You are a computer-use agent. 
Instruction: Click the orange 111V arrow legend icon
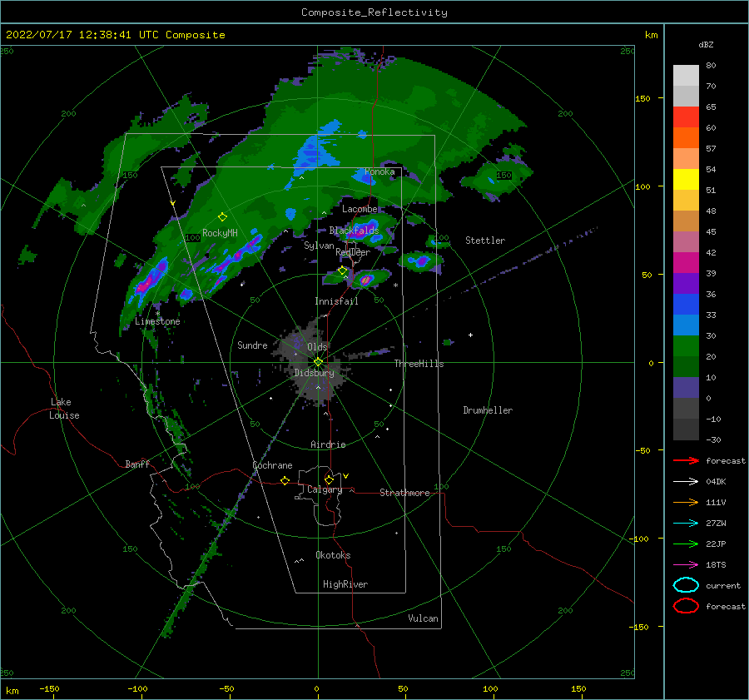pos(686,502)
